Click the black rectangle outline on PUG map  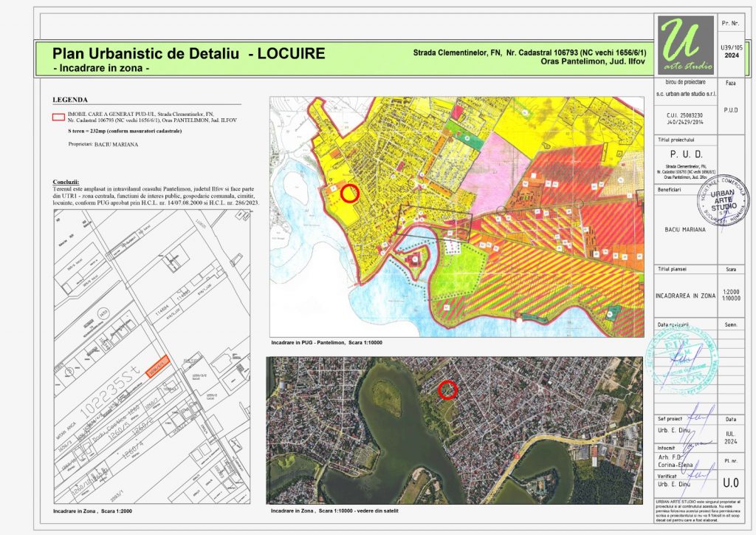point(434,222)
